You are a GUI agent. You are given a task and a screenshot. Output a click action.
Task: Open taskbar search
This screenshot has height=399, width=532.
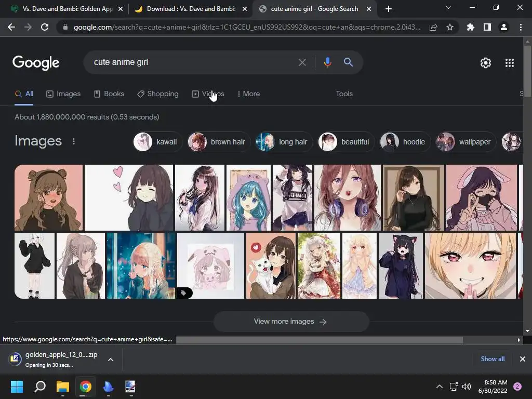(40, 387)
